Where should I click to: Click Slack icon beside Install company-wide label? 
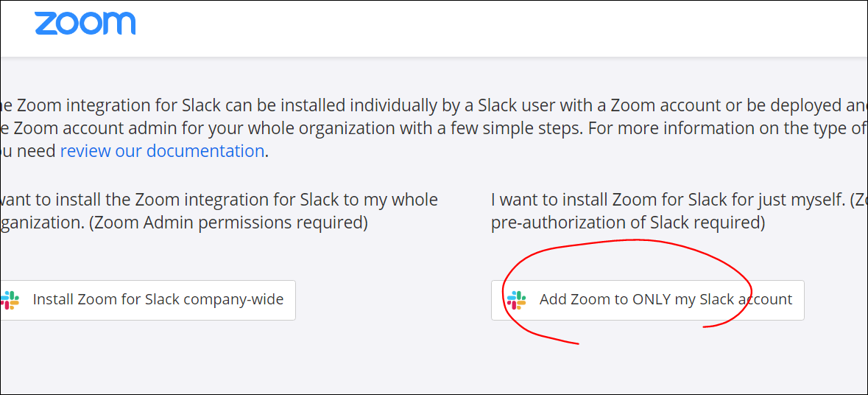pos(10,300)
